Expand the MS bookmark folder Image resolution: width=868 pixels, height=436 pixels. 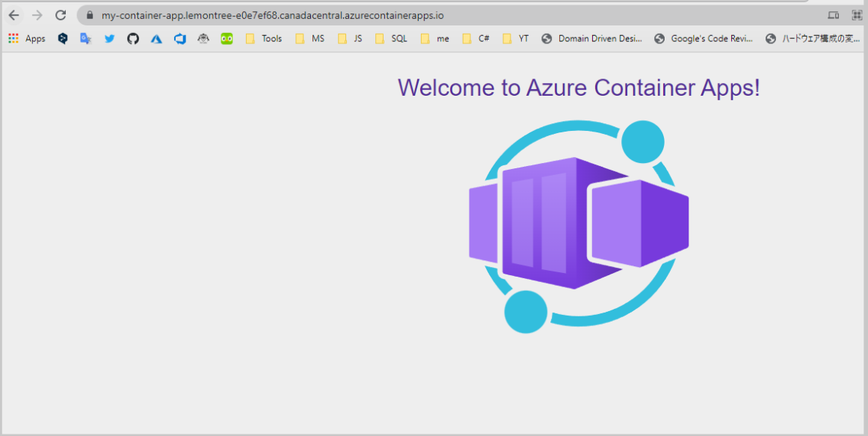pos(310,39)
